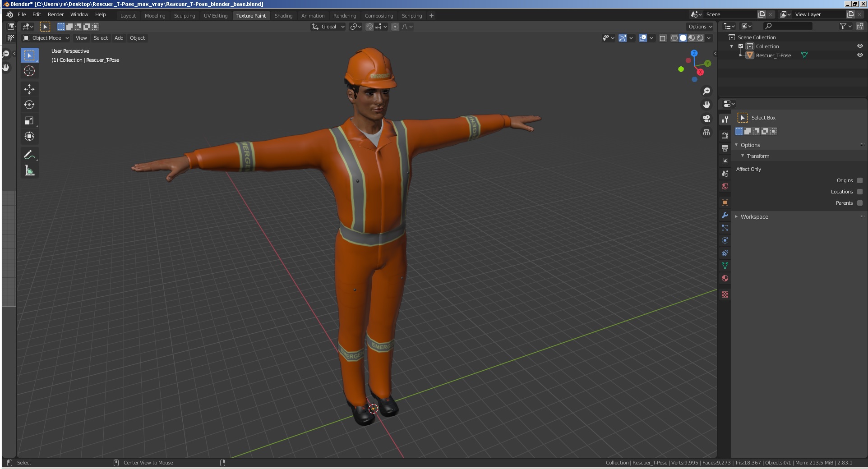868x469 pixels.
Task: Open the World properties tab
Action: 725,186
